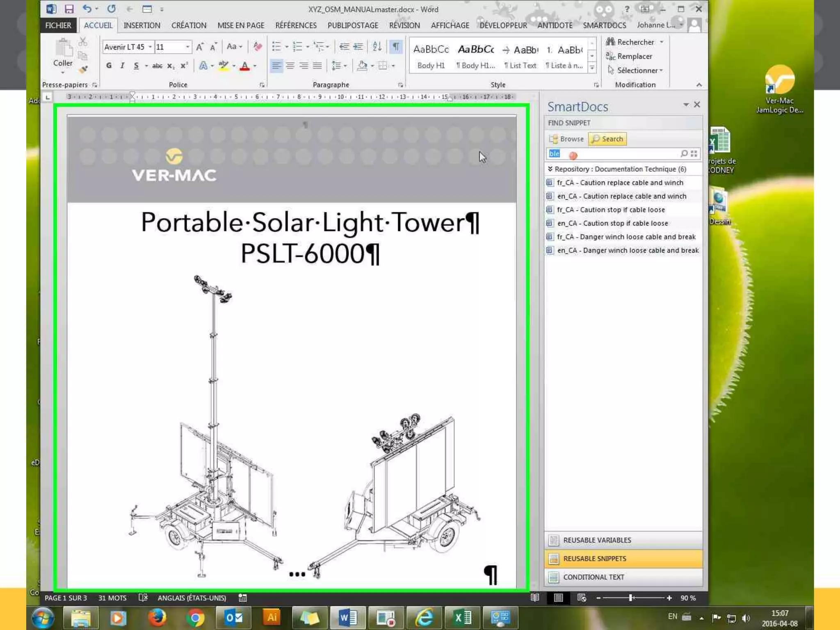Viewport: 840px width, 630px height.
Task: Select the Format Painter brush icon
Action: [83, 69]
